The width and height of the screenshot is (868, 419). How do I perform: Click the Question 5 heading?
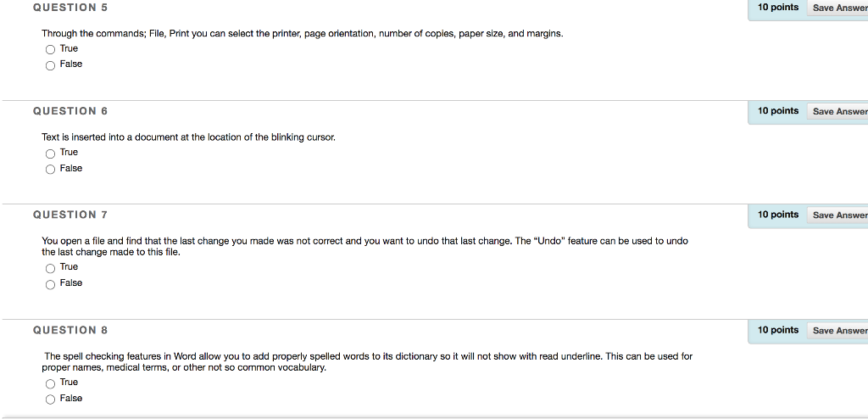click(70, 8)
